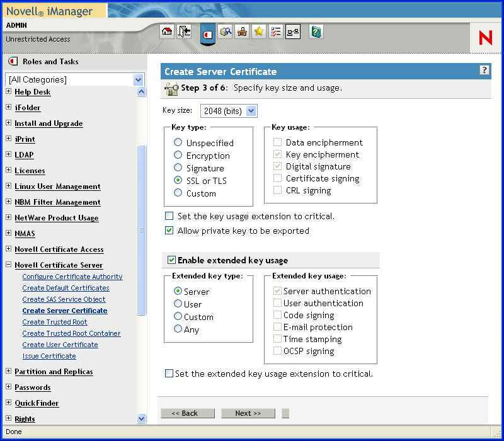Open the Preferences checklist icon

point(276,31)
